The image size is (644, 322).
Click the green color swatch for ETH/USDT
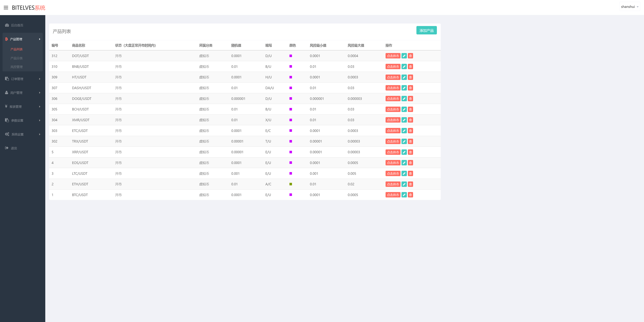290,184
